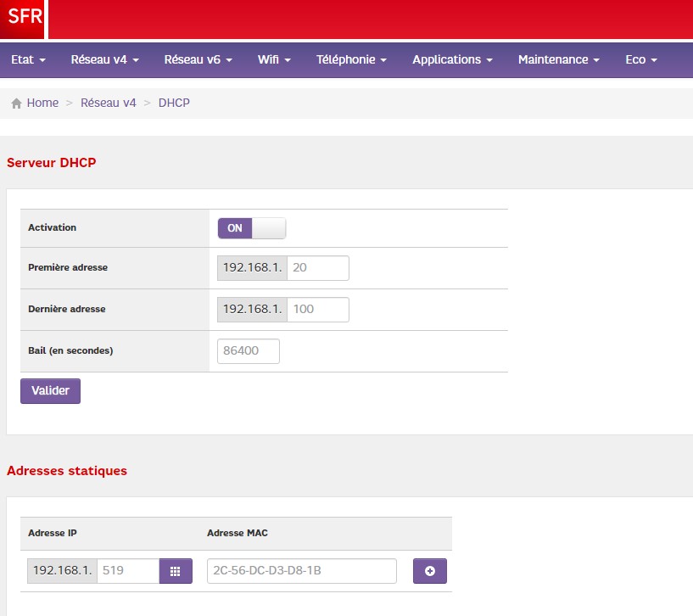Click the Première adresse input field
Screen dimensions: 693x616
(318, 268)
